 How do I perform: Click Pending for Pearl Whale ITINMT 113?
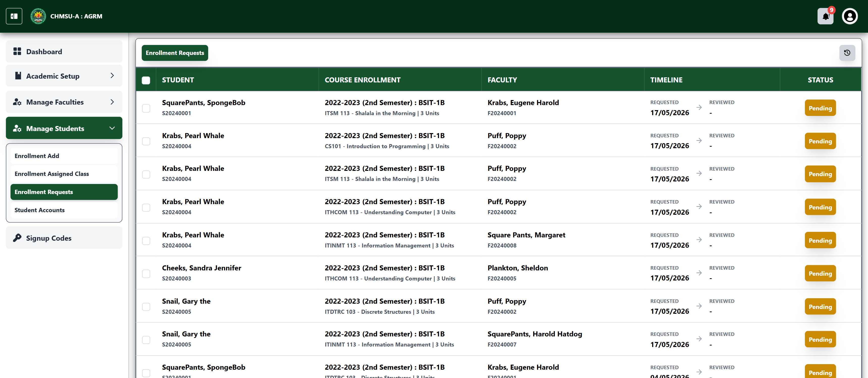coord(820,240)
